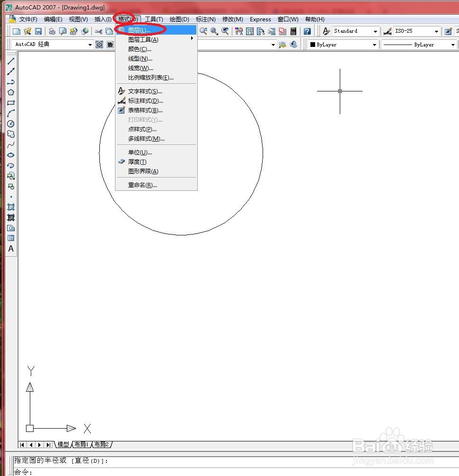The image size is (459, 476).
Task: Choose 重命名(R)... menu item
Action: pyautogui.click(x=156, y=185)
